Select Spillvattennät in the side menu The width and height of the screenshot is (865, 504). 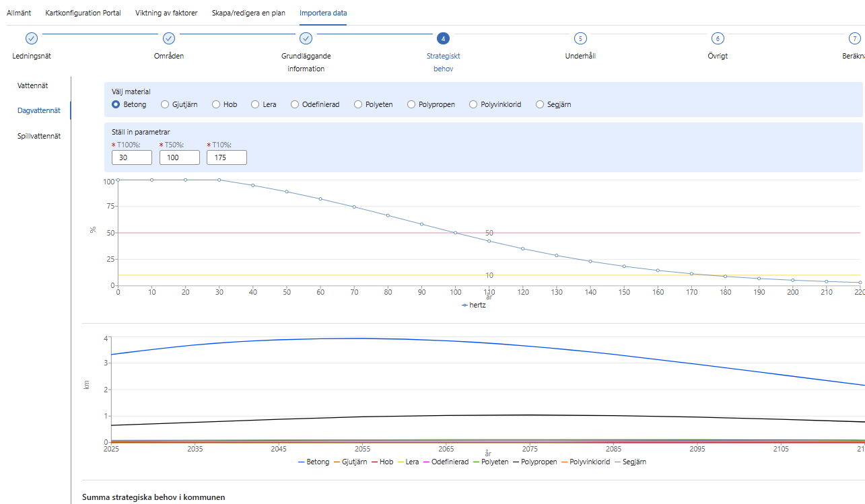pos(39,135)
